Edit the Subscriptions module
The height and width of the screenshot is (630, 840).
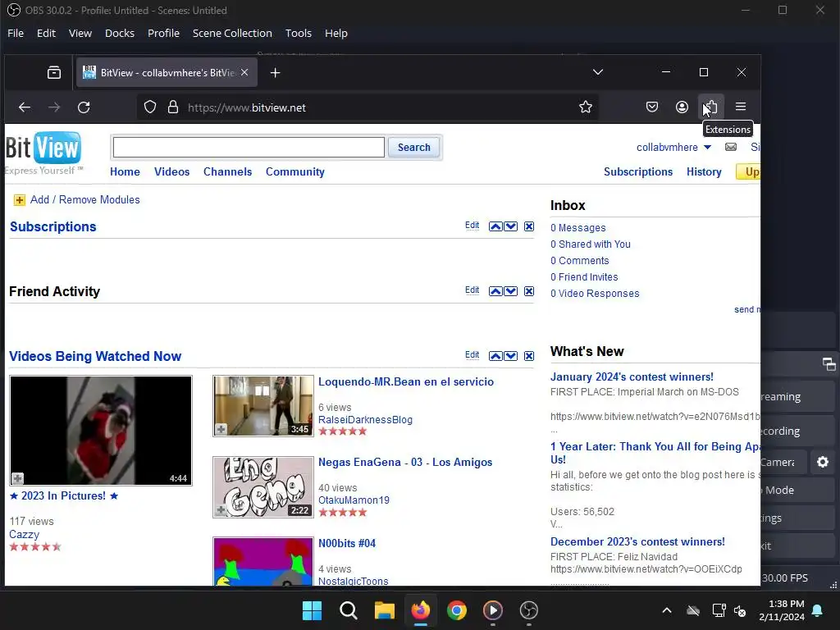click(x=472, y=225)
